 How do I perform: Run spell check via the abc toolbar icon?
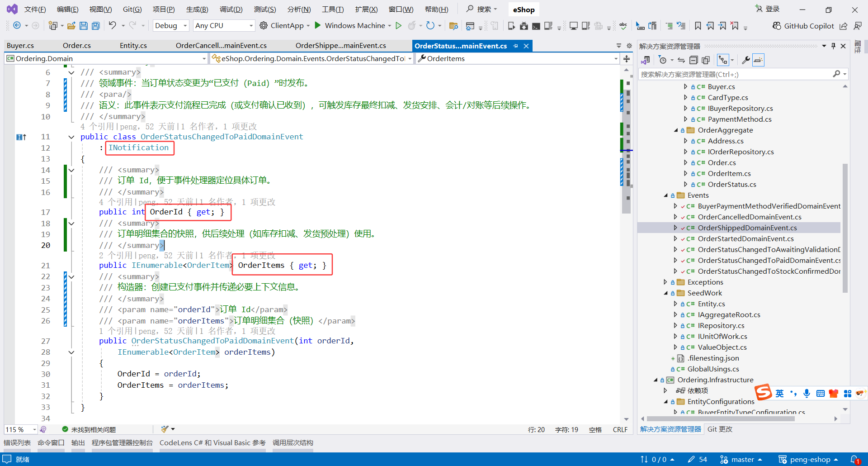tap(623, 26)
